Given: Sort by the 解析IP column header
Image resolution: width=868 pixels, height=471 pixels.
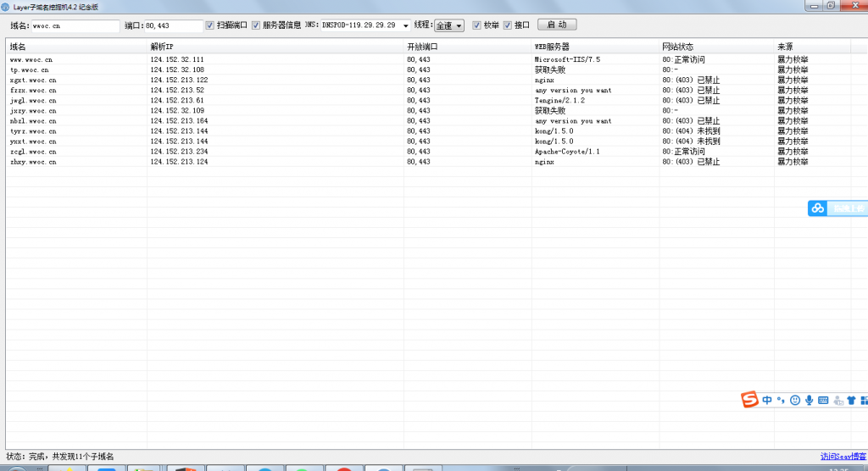Looking at the screenshot, I should click(x=275, y=47).
